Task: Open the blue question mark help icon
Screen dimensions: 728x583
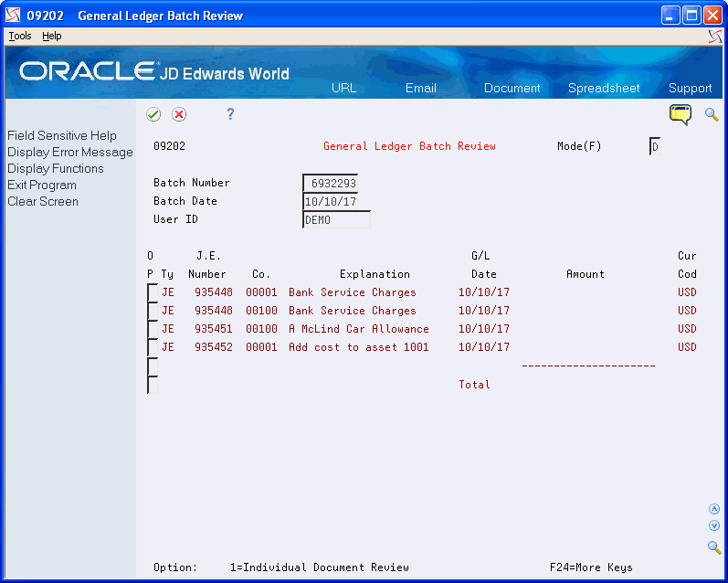Action: pyautogui.click(x=230, y=114)
